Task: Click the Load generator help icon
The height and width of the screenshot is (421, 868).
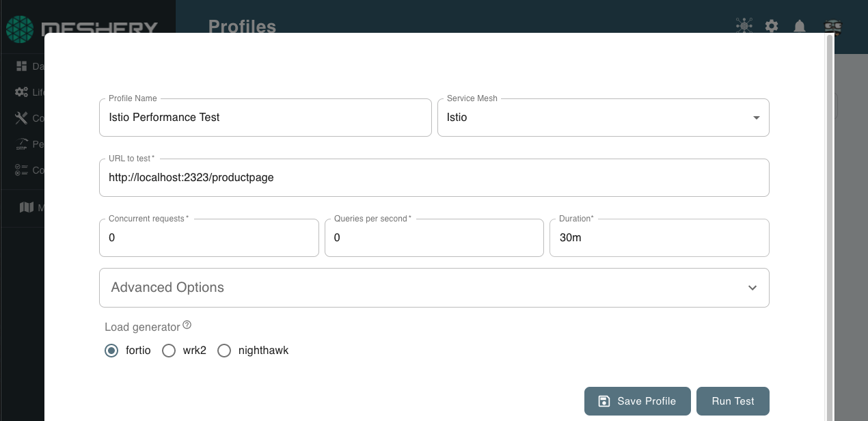Action: coord(187,325)
